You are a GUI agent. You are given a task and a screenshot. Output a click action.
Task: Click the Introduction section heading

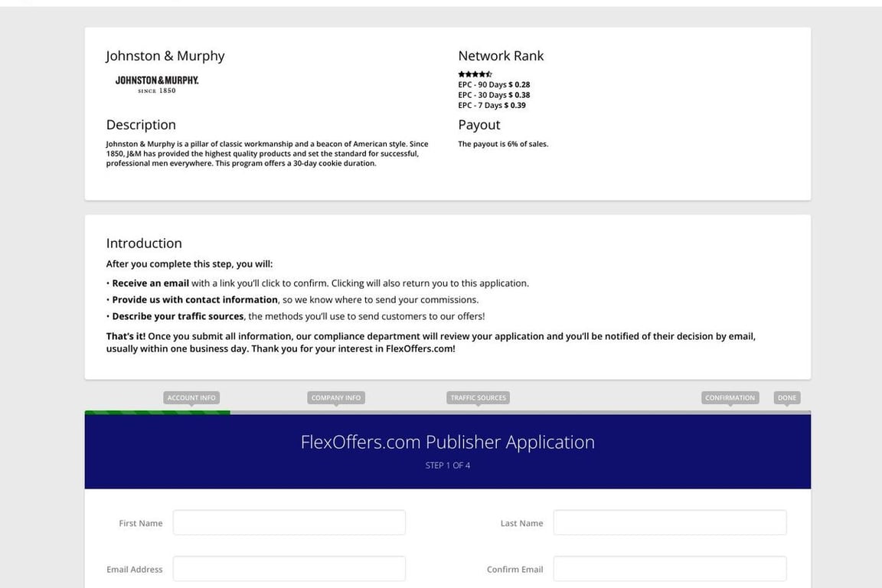click(x=144, y=243)
